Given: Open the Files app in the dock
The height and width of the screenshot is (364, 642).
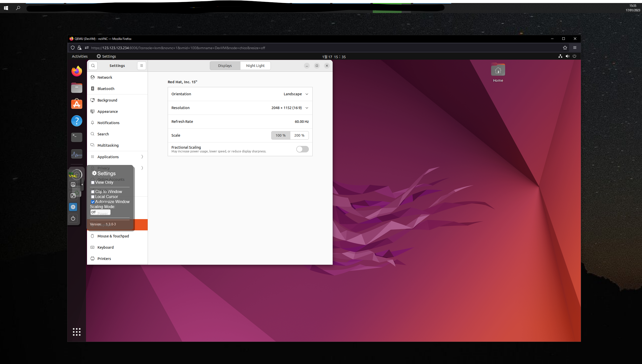Looking at the screenshot, I should pos(77,88).
